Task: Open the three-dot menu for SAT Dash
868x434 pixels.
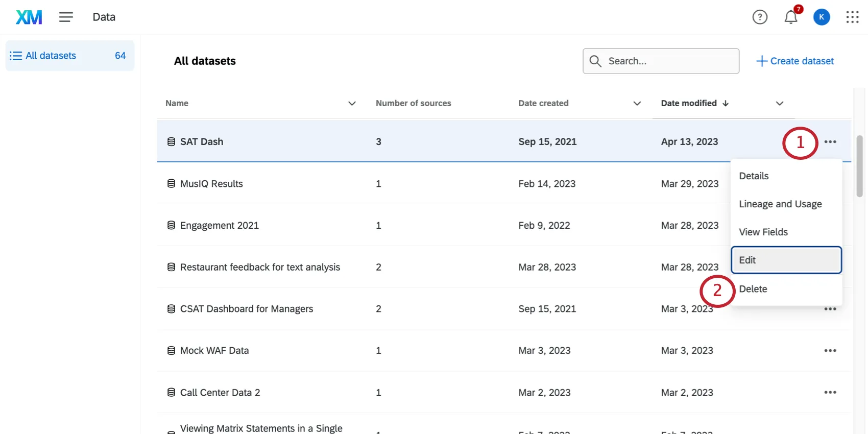Action: (x=830, y=142)
